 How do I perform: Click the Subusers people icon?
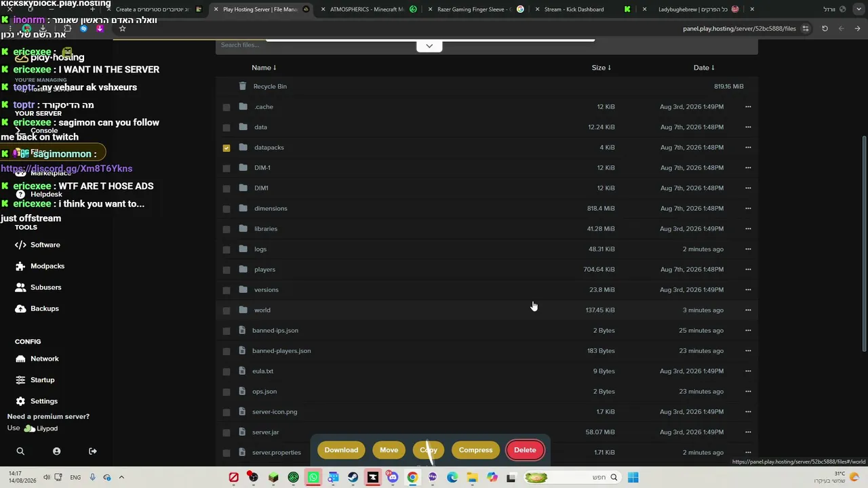[x=20, y=287]
